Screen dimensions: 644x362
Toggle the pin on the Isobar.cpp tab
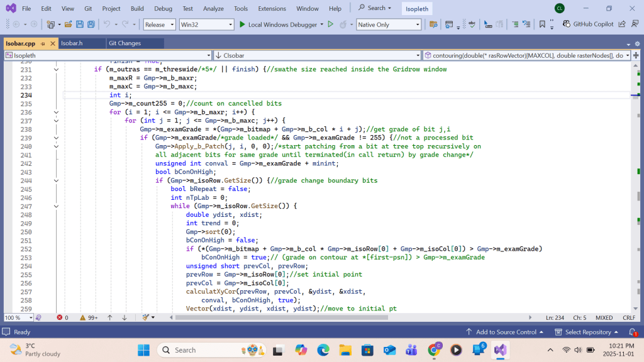point(43,43)
